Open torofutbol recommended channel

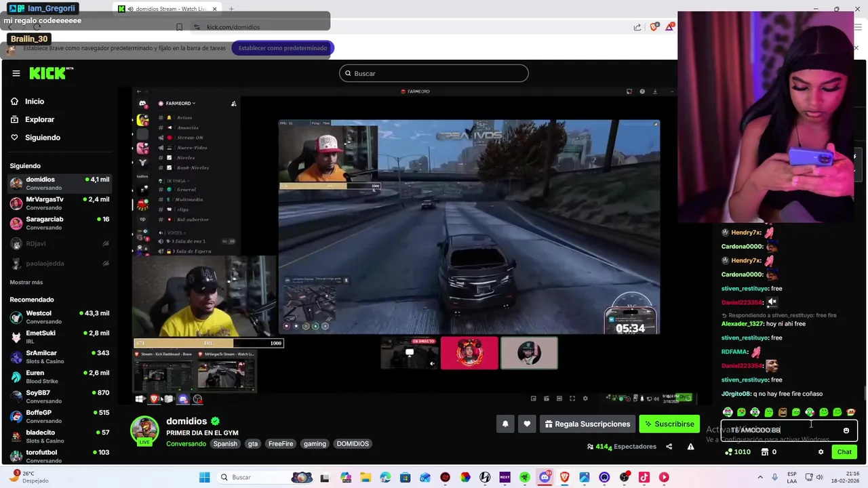[59, 455]
